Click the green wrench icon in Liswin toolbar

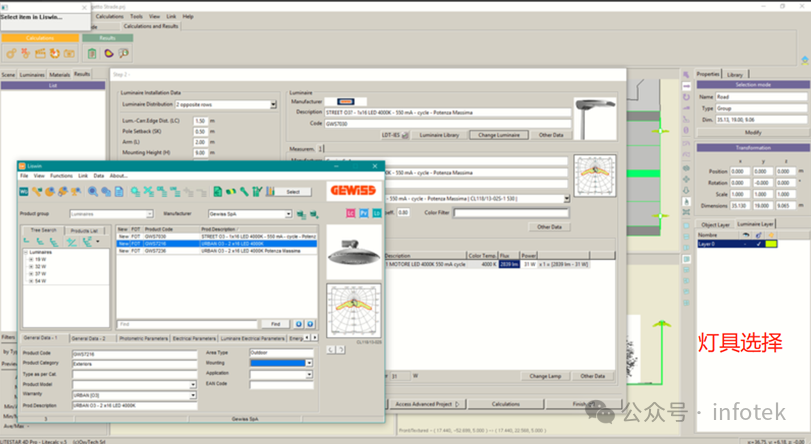pyautogui.click(x=244, y=192)
